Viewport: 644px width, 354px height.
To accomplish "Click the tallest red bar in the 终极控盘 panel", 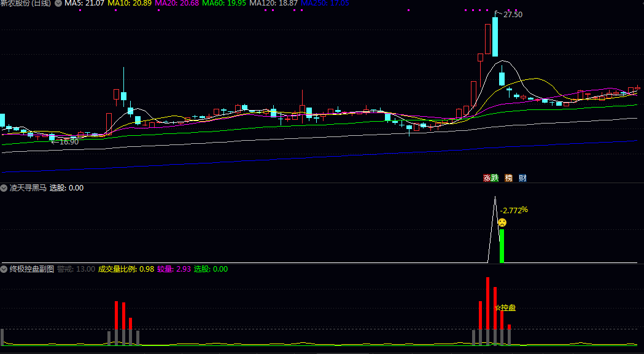I will (x=487, y=303).
